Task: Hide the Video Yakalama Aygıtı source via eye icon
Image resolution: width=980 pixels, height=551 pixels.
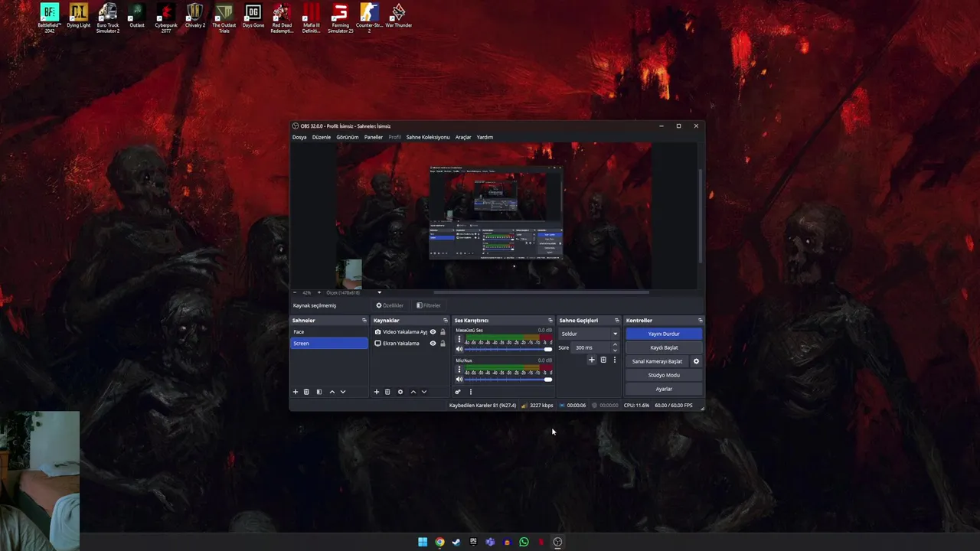Action: (433, 332)
